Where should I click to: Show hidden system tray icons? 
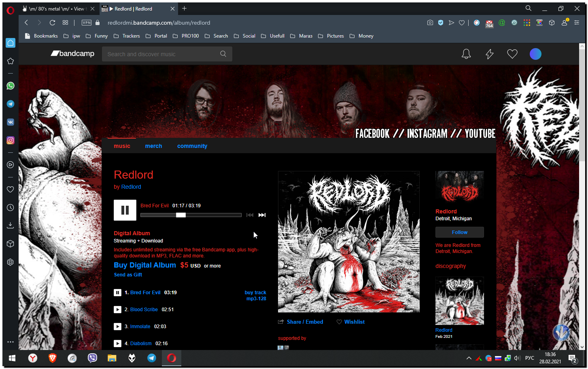tap(469, 358)
